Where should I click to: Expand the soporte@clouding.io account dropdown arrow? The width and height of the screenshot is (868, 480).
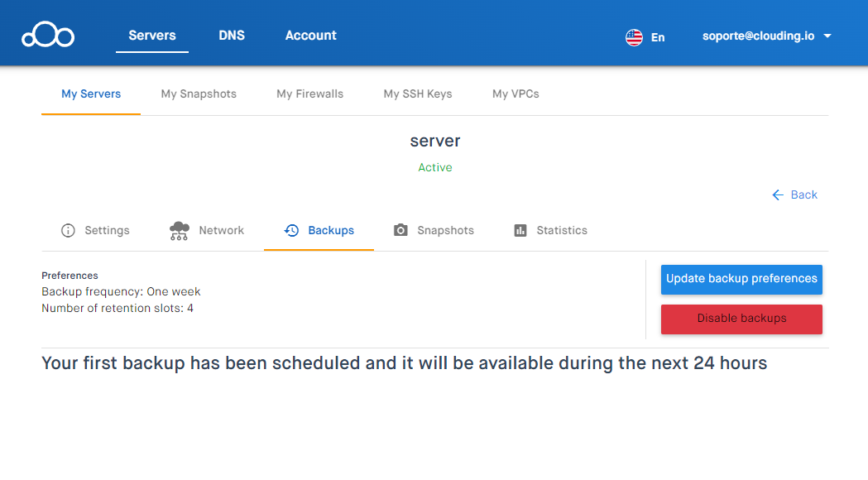click(x=827, y=36)
